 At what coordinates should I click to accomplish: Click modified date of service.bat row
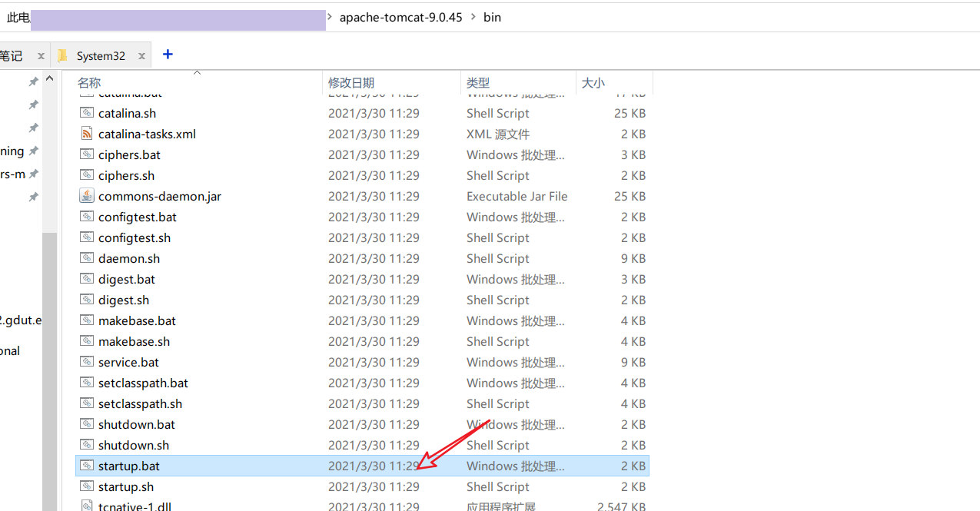(374, 362)
